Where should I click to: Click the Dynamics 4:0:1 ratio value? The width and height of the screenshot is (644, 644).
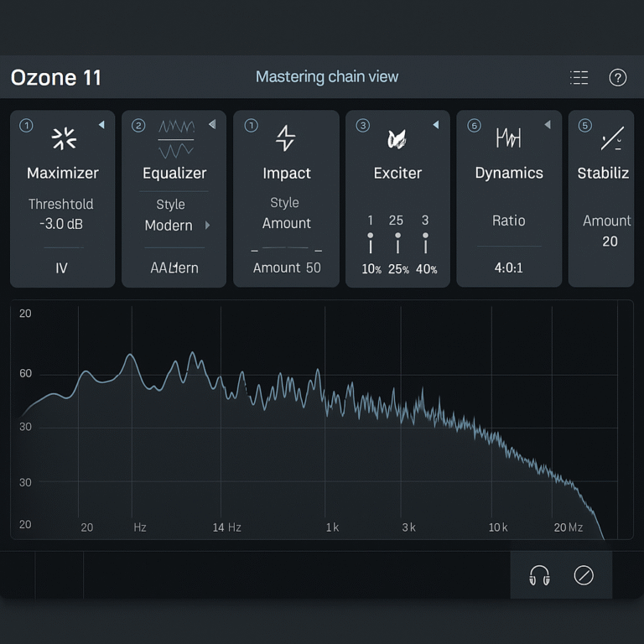[x=508, y=267]
